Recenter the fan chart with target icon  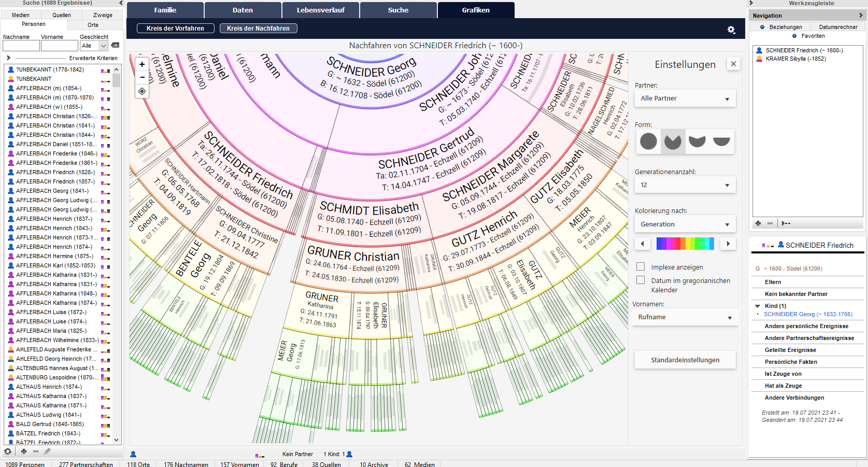click(142, 91)
